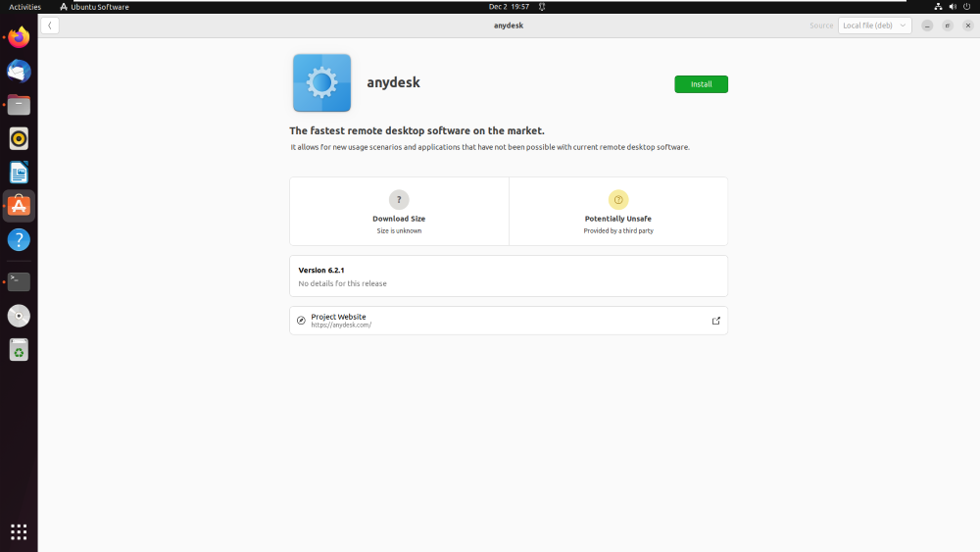This screenshot has height=552, width=980.
Task: Click the power icon in top bar
Action: 967,7
